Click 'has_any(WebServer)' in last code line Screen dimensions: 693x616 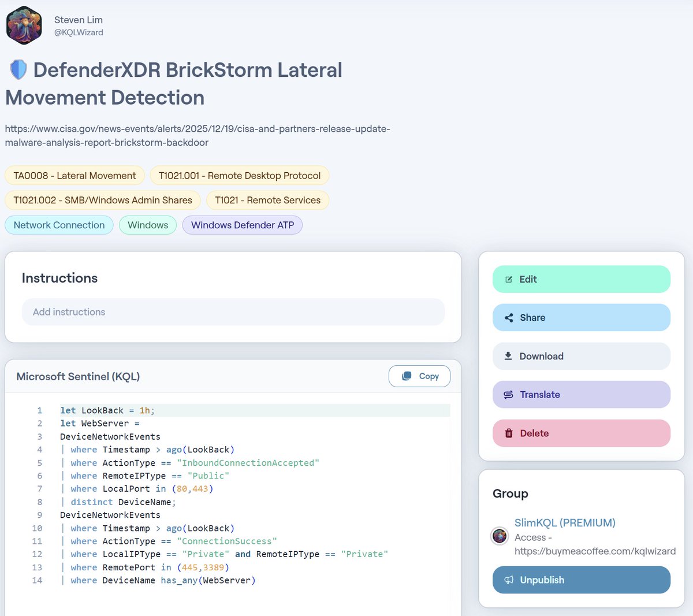click(208, 580)
